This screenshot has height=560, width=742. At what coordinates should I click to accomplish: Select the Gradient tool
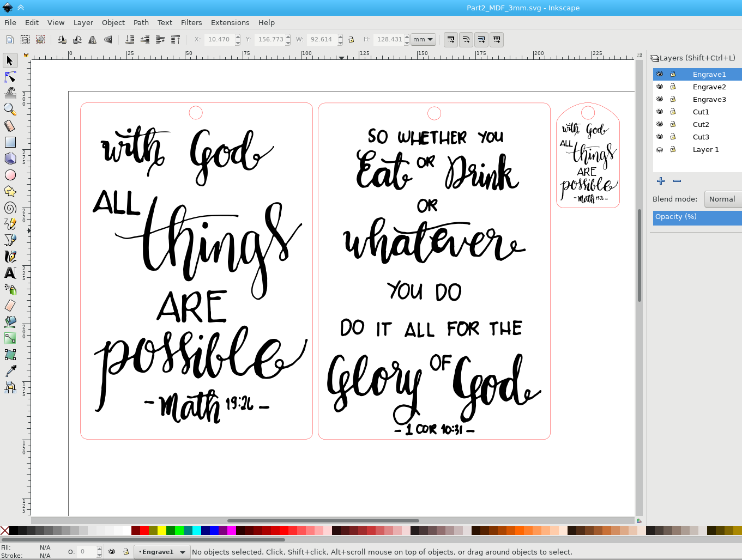coord(10,338)
